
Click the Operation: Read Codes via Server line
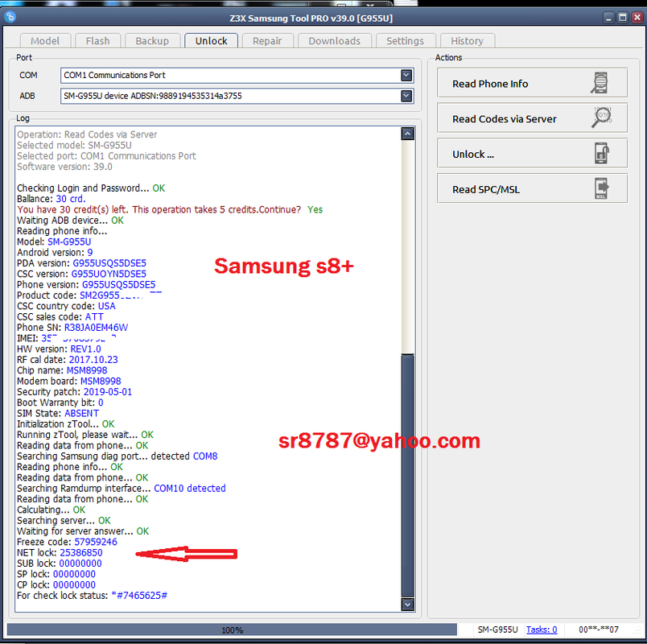pyautogui.click(x=87, y=134)
